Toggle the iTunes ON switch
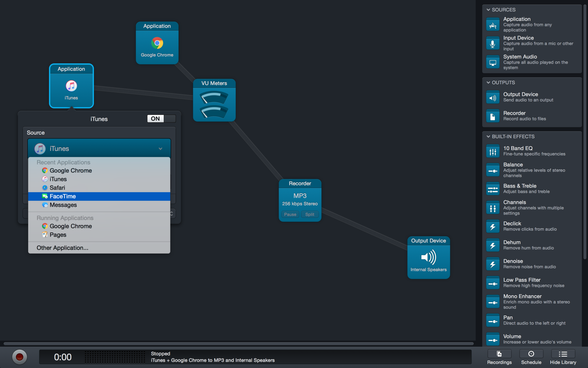This screenshot has width=588, height=368. click(161, 119)
